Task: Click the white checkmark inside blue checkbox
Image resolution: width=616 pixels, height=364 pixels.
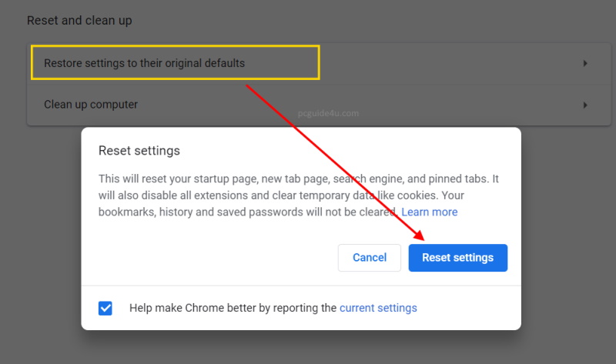Action: [105, 308]
